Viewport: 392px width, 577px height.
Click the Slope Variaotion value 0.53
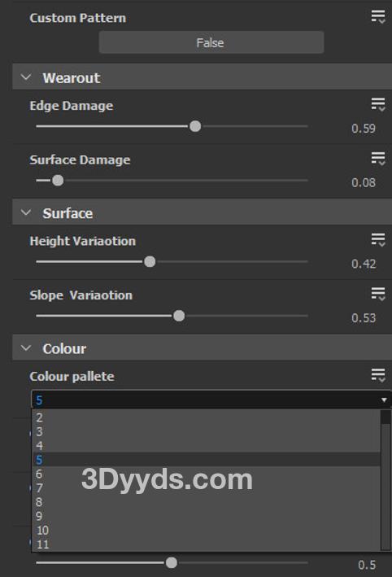point(364,317)
